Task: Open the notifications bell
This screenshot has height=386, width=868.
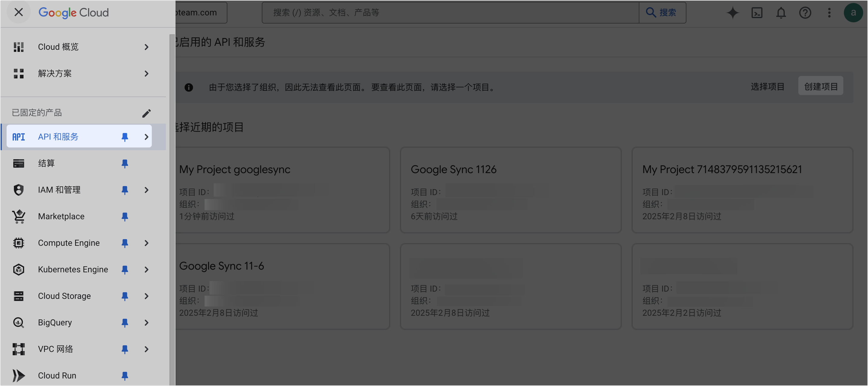Action: [781, 12]
